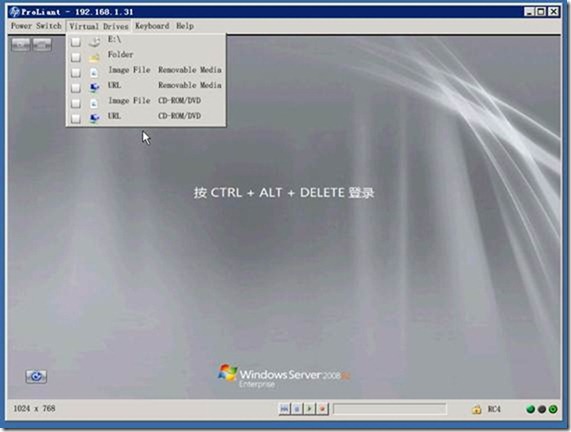Open the Power Switch menu
This screenshot has width=571, height=432.
tap(36, 26)
